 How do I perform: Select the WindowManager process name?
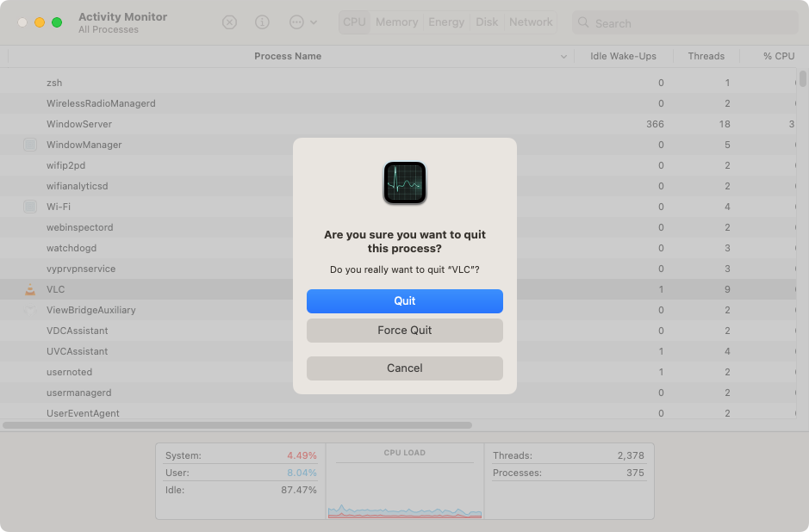tap(84, 145)
